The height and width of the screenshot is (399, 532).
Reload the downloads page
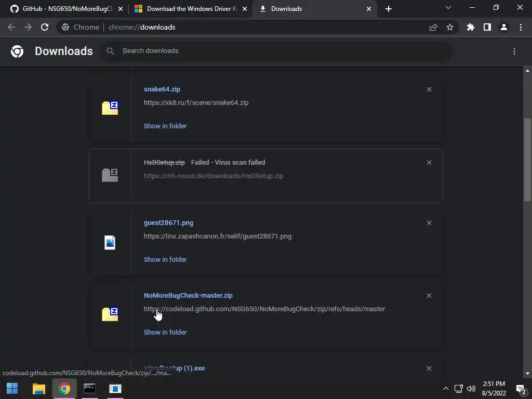click(45, 27)
